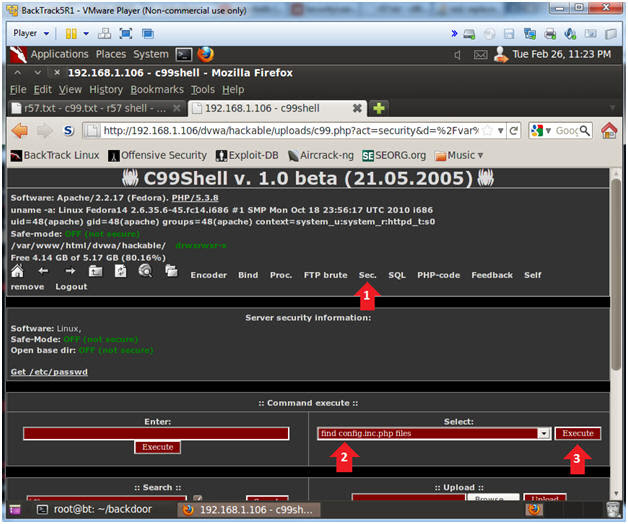Launch terminal from the top panel
The height and width of the screenshot is (524, 628).
pos(184,54)
